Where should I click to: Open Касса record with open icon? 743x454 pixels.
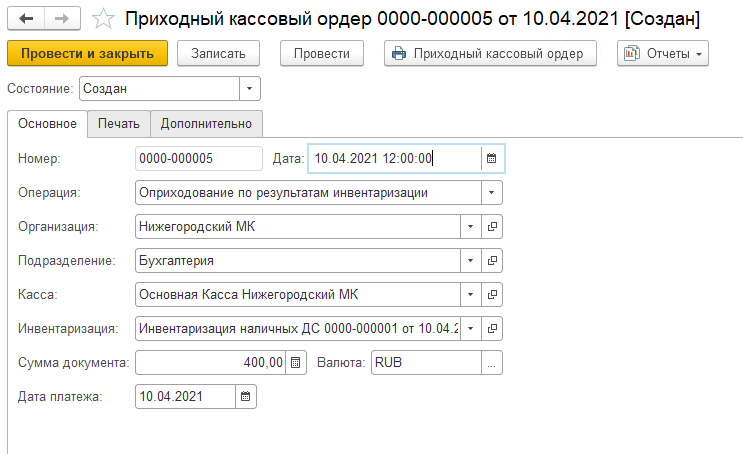point(492,295)
